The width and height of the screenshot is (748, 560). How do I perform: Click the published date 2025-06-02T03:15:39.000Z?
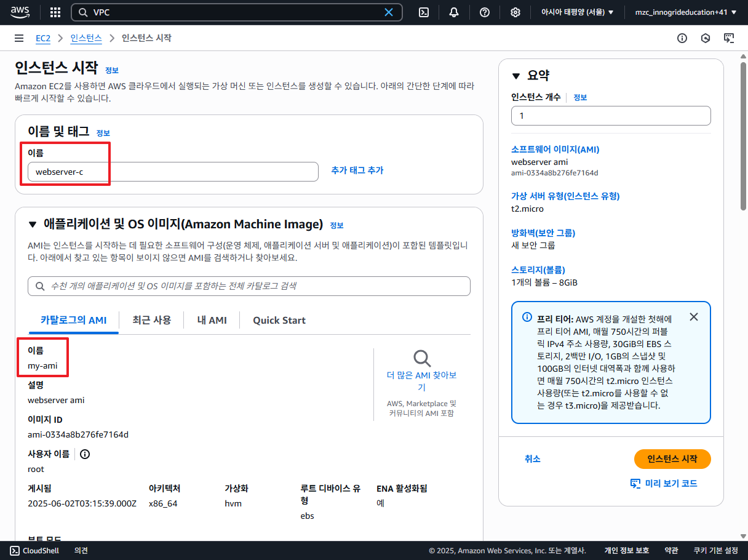[x=82, y=503]
